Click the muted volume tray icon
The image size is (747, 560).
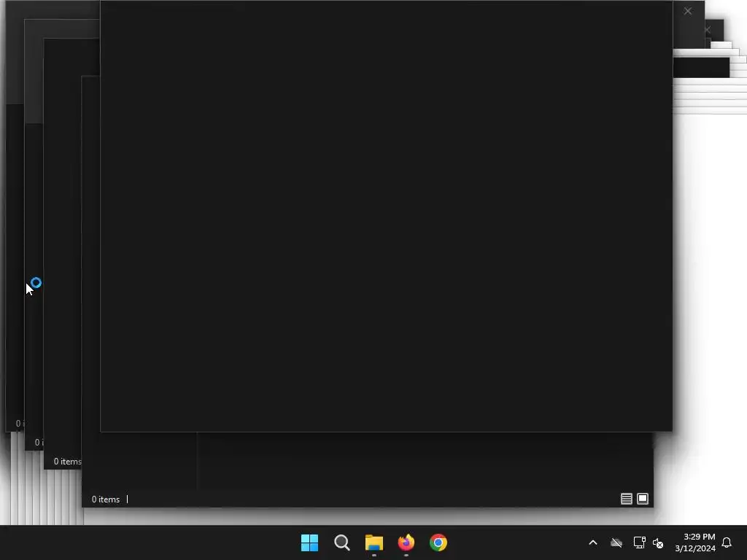(658, 542)
